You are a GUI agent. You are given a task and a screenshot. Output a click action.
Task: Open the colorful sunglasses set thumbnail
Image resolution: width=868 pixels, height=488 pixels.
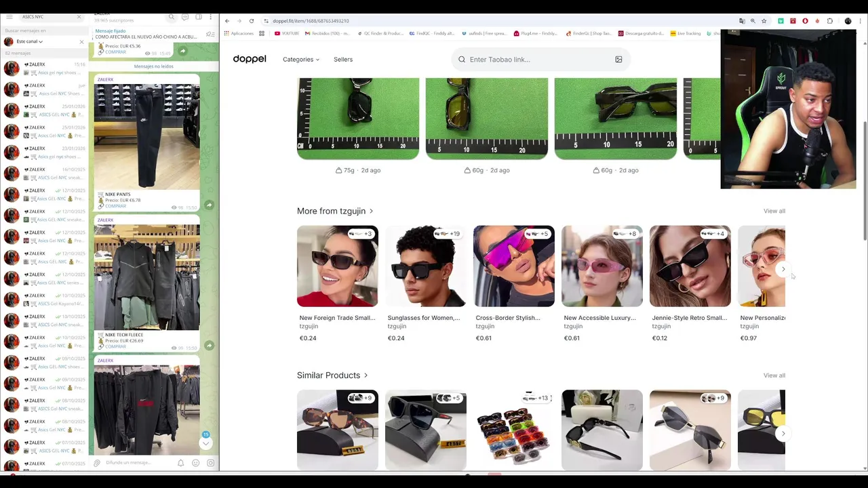click(x=513, y=430)
